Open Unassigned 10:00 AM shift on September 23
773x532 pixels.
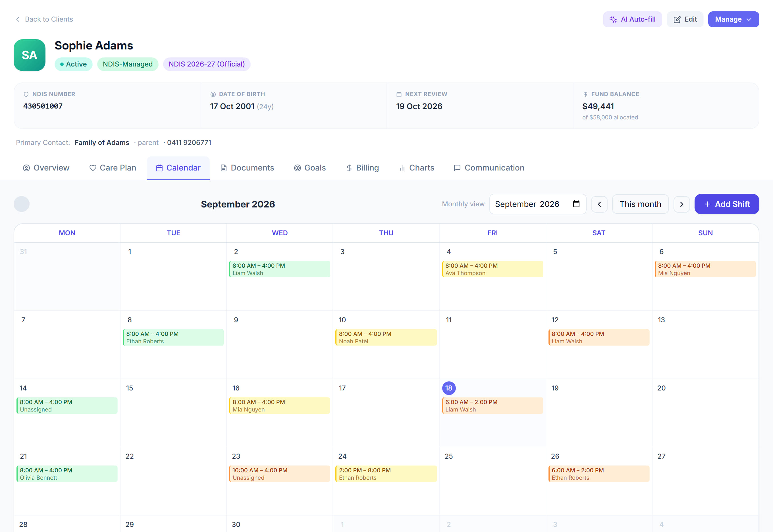coord(279,474)
